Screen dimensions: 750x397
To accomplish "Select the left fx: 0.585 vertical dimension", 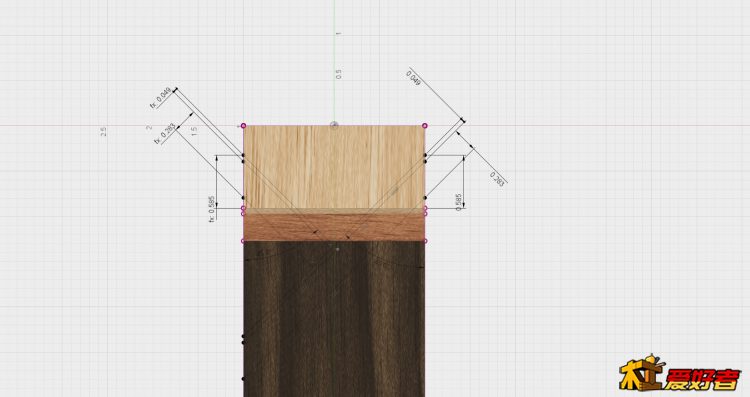I will pos(211,210).
